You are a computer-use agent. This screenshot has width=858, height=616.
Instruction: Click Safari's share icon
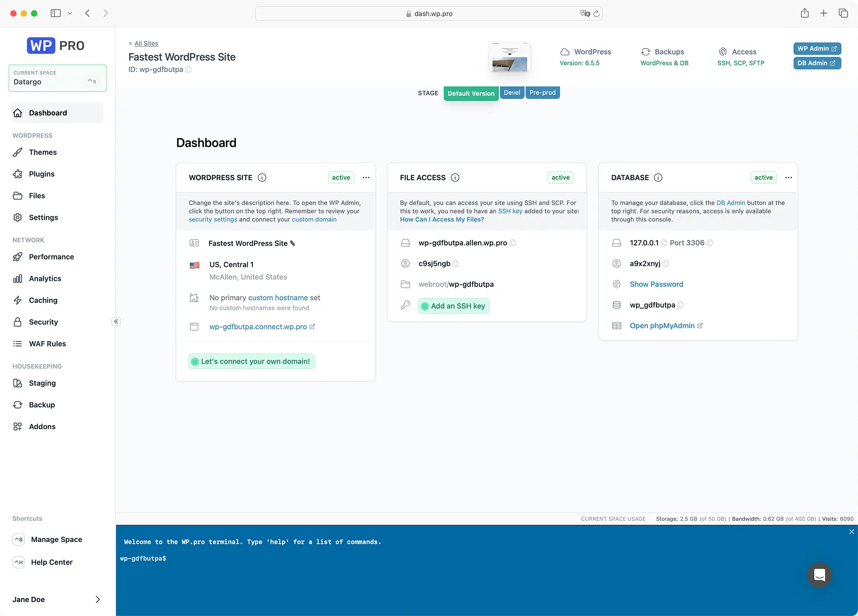805,13
